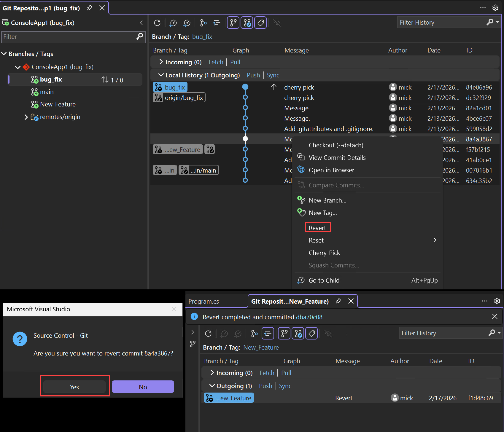Toggle the show remote branches button
This screenshot has height=432, width=504.
click(x=247, y=22)
